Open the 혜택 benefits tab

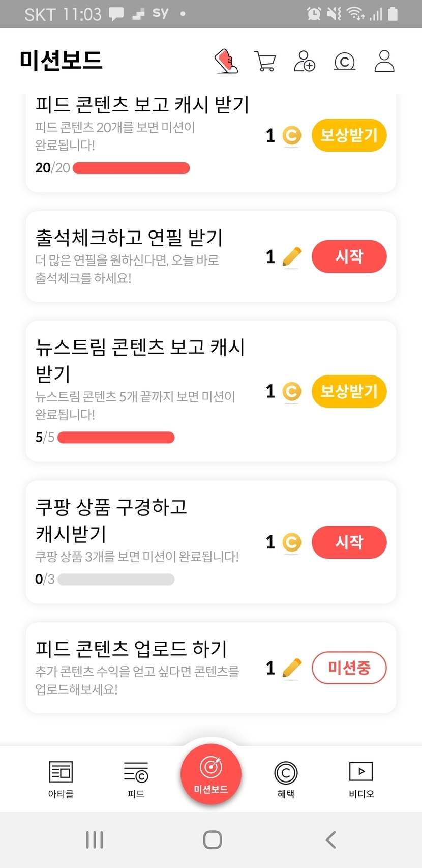[x=286, y=778]
